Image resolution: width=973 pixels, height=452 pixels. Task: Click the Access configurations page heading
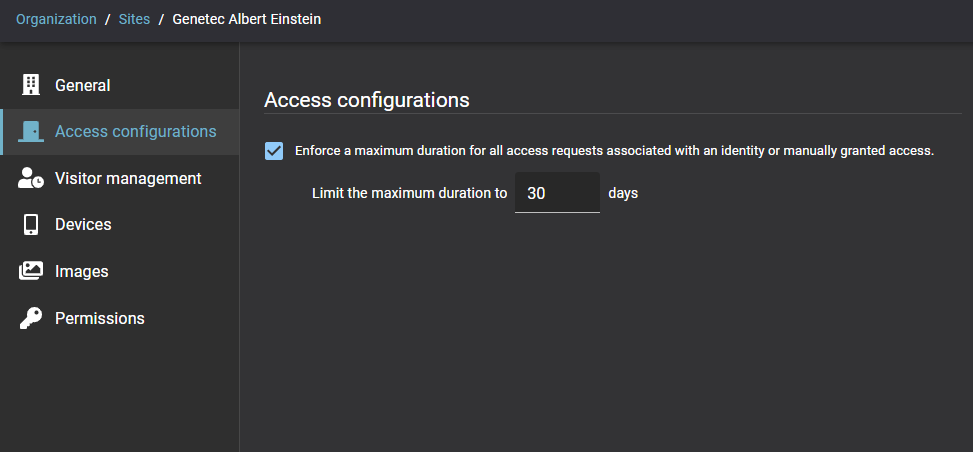click(367, 100)
